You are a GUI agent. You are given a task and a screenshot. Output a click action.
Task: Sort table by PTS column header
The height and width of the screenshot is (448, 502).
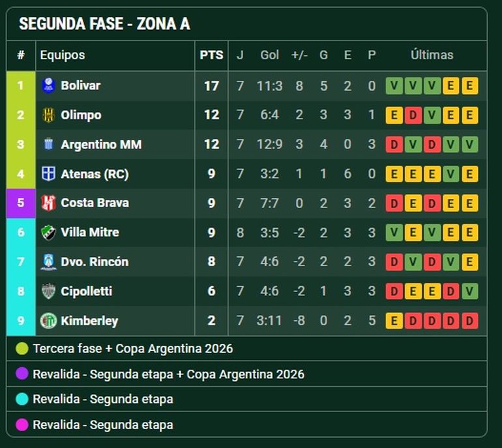[211, 55]
